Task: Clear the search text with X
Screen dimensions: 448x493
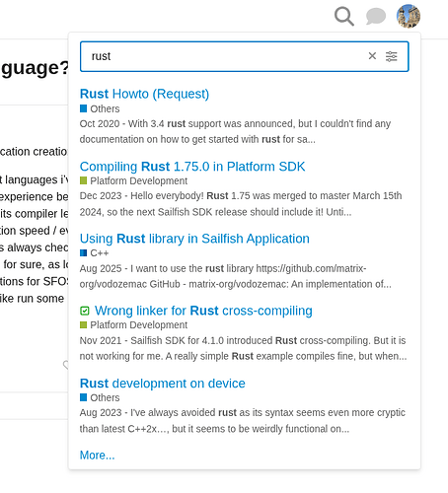Action: point(372,56)
